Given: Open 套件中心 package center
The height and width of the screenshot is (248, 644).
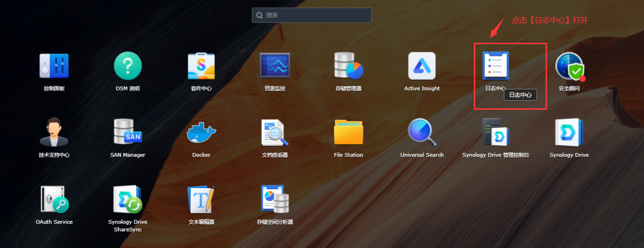Looking at the screenshot, I should (x=201, y=66).
